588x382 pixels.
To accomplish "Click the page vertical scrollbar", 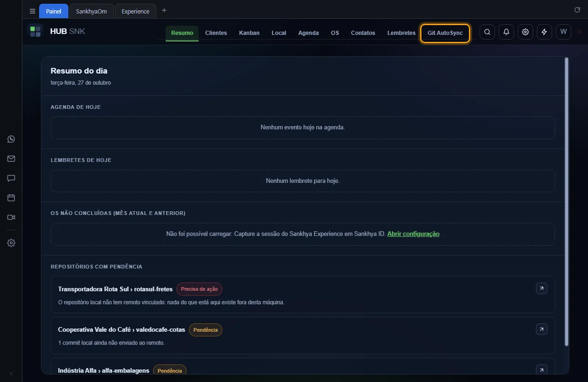I will pos(566,201).
